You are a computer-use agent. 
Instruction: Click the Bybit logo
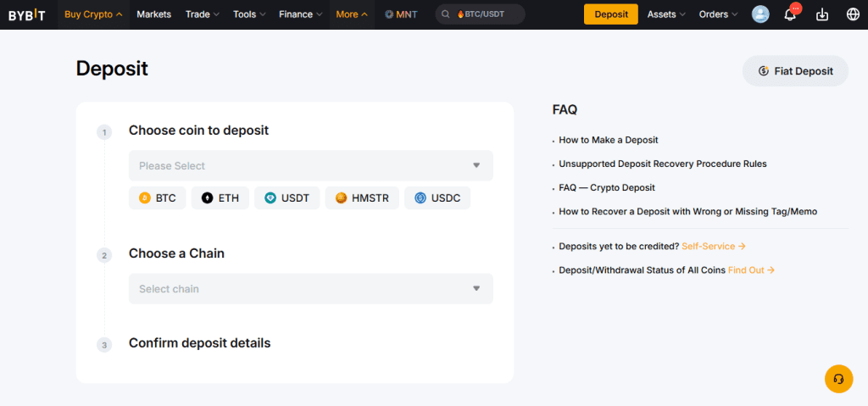point(26,15)
